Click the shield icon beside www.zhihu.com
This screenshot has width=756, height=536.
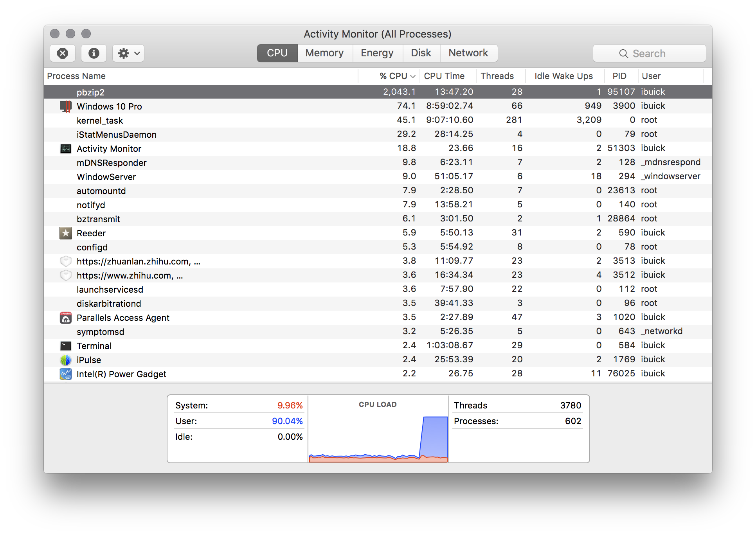pyautogui.click(x=66, y=275)
